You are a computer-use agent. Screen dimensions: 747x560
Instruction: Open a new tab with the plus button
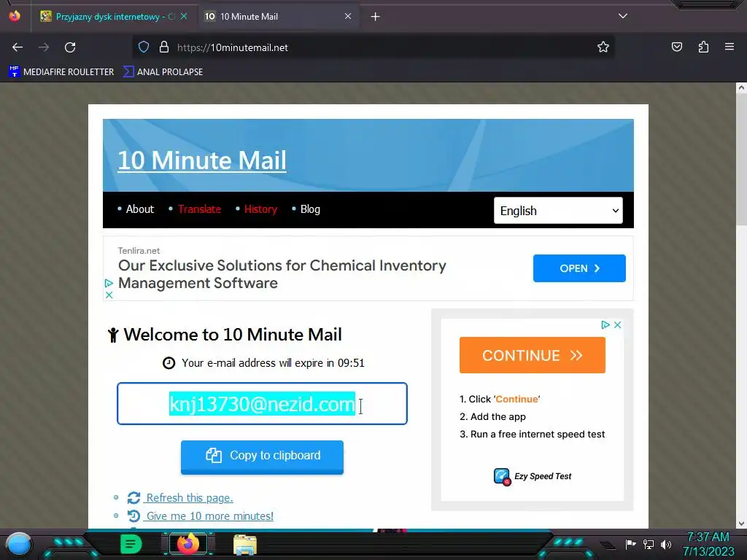coord(376,17)
